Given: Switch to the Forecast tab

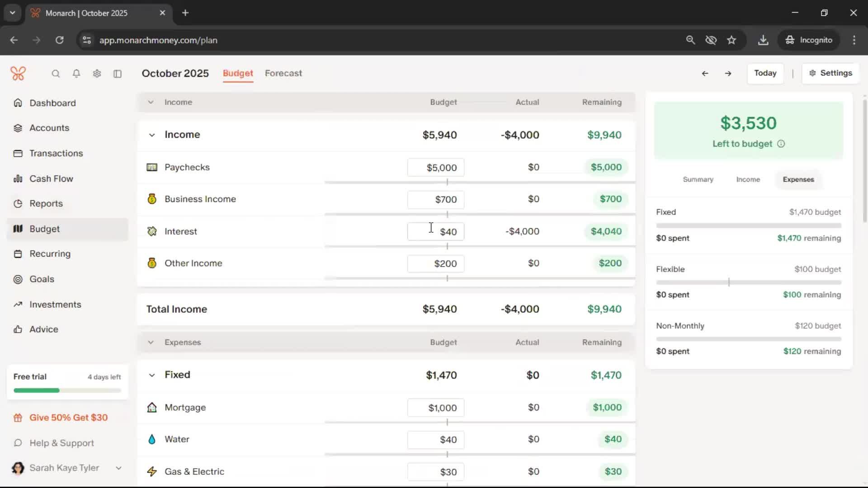Looking at the screenshot, I should [x=283, y=73].
